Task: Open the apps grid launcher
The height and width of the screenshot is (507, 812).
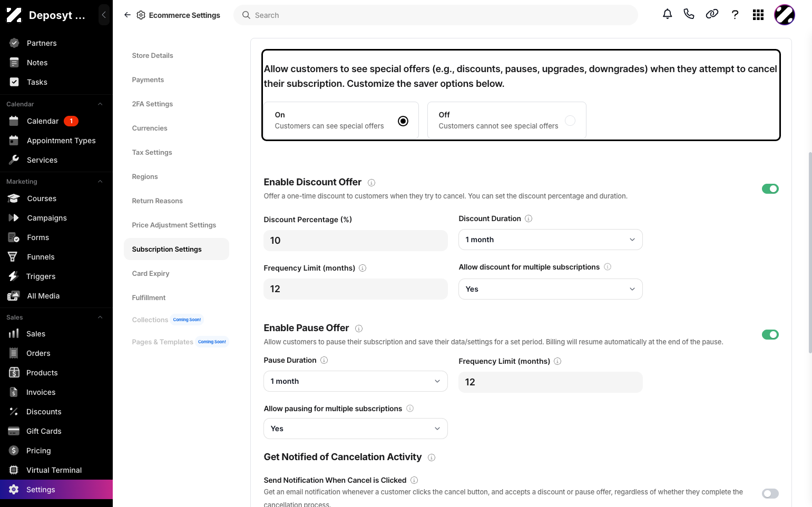Action: click(758, 15)
